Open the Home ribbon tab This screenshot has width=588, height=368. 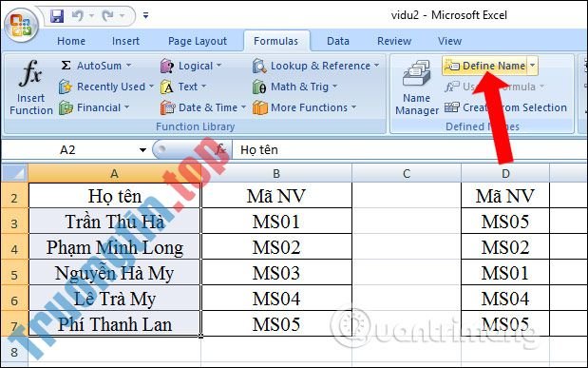click(x=71, y=41)
